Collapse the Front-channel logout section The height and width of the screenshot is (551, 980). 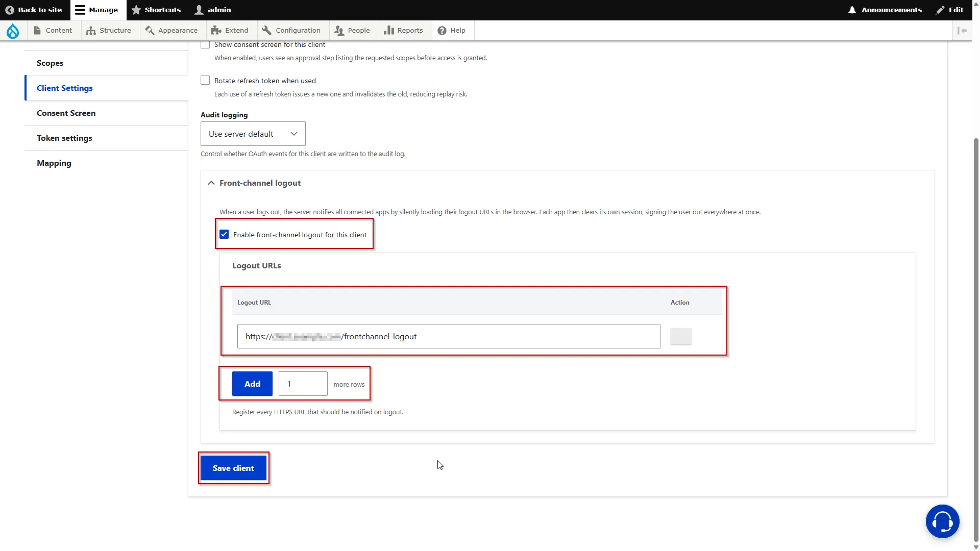(254, 183)
